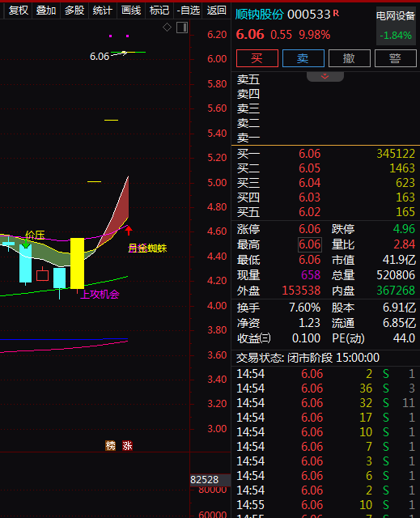Click the 榜 badge on chart

pos(110,446)
